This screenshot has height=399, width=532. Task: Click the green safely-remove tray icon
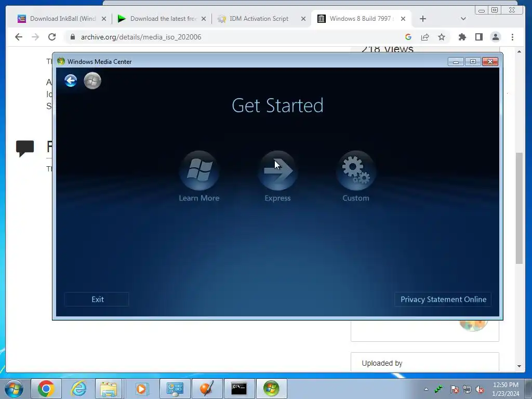point(438,389)
